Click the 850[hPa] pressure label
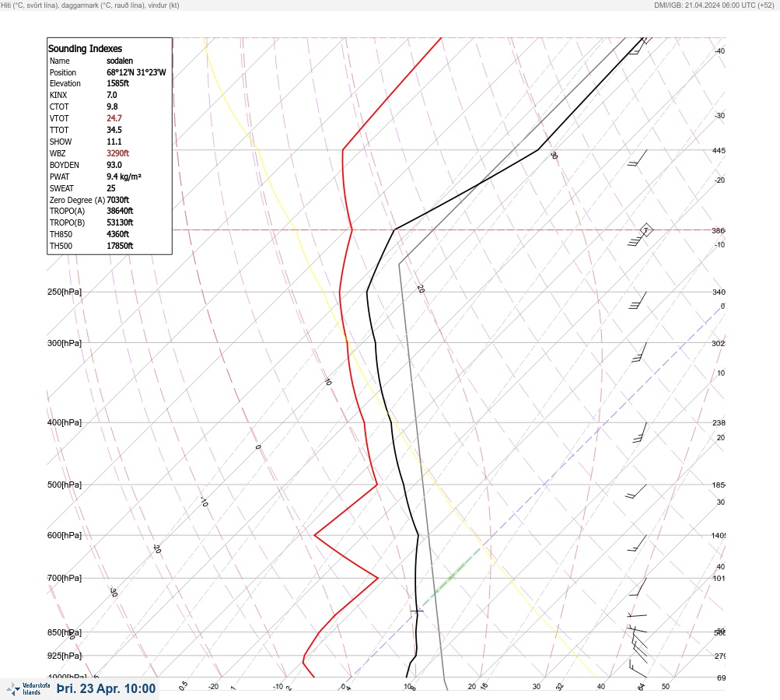This screenshot has width=780, height=700. pyautogui.click(x=65, y=632)
